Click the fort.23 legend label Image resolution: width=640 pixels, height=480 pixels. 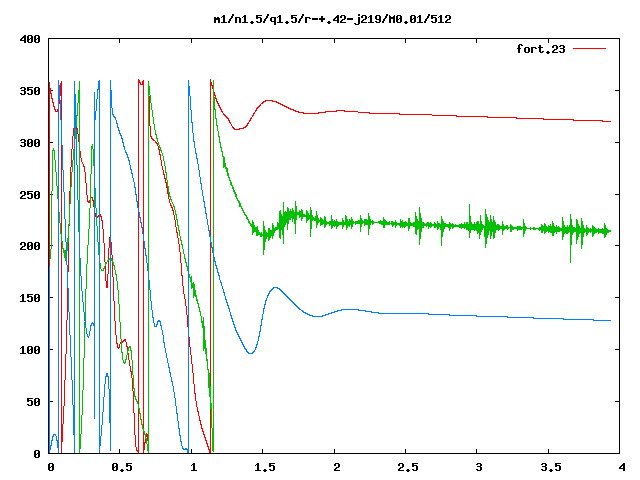click(541, 49)
